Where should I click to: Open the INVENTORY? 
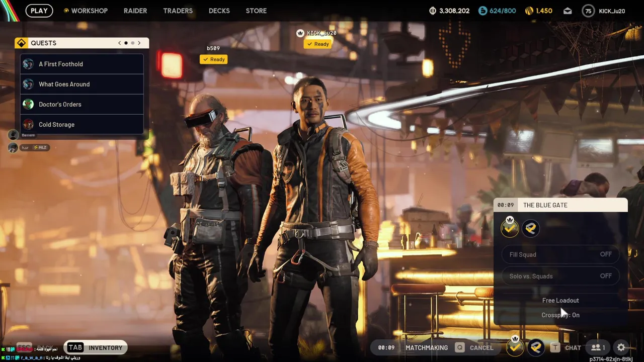(x=106, y=347)
